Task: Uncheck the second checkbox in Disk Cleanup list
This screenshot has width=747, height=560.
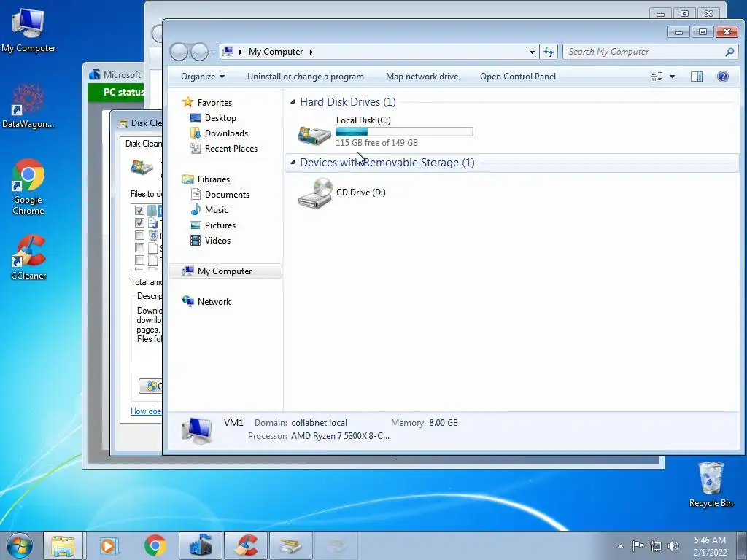Action: 139,222
